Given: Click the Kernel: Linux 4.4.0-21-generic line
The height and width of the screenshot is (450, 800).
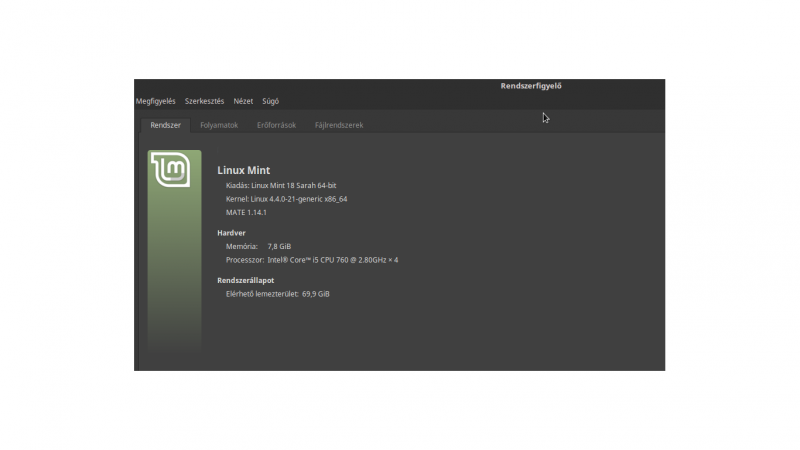Looking at the screenshot, I should tap(286, 199).
